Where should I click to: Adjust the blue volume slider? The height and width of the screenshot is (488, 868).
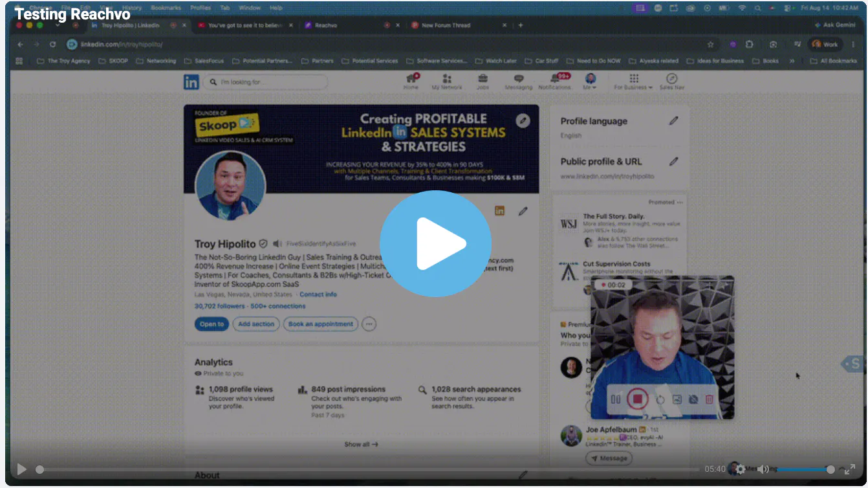pos(804,469)
